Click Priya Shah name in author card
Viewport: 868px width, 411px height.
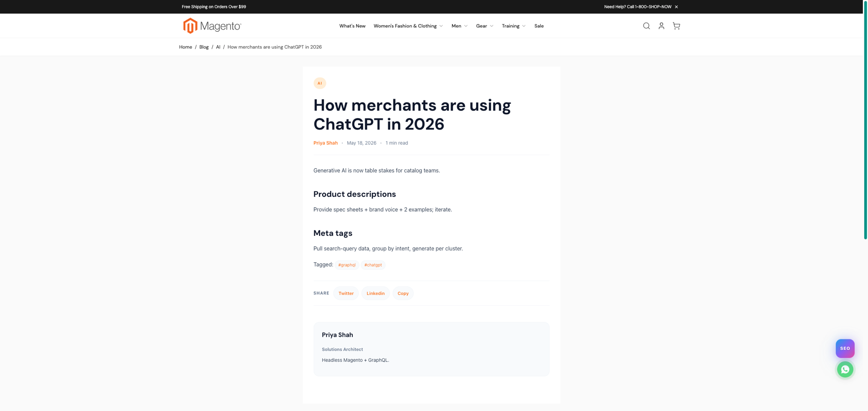[338, 335]
